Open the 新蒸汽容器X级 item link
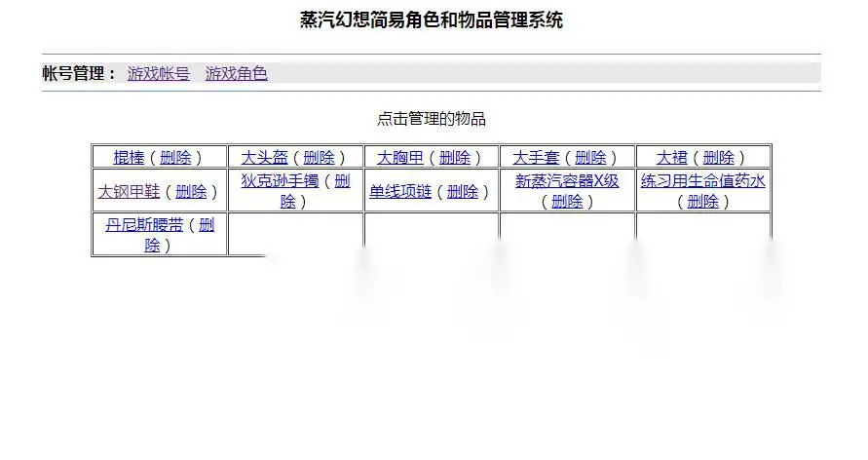868x460 pixels. click(x=567, y=181)
